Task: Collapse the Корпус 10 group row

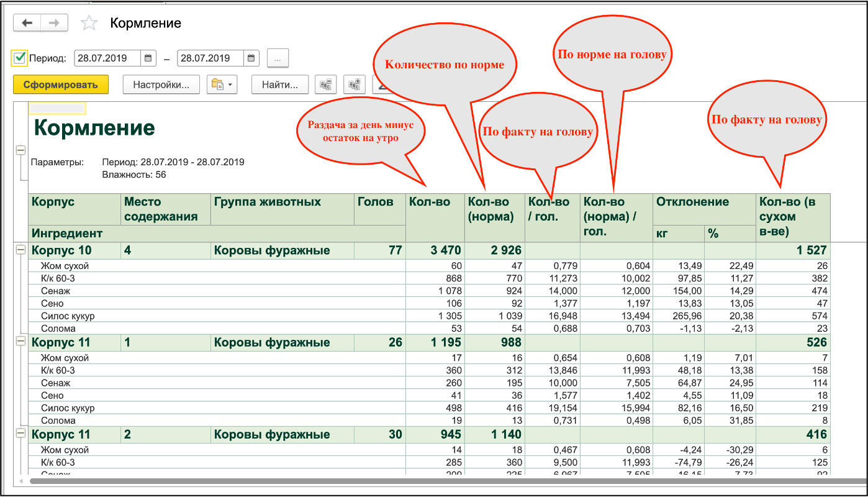Action: (x=20, y=250)
